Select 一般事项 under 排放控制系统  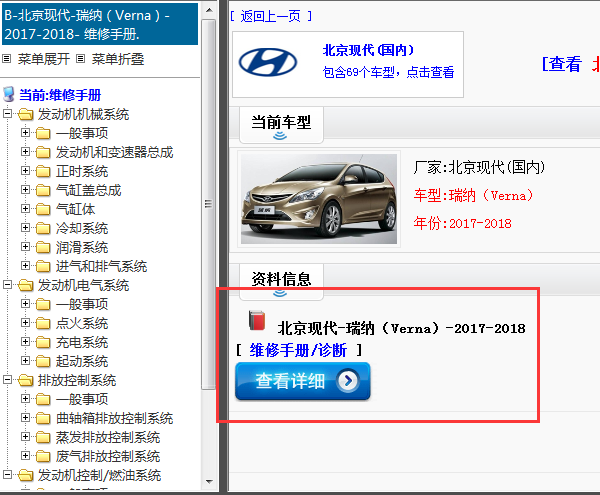(x=82, y=399)
